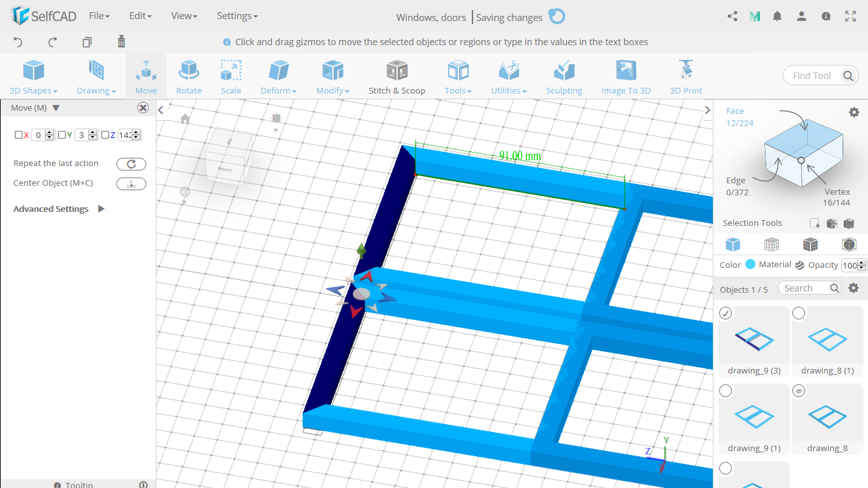Open Move (M) panel dropdown arrow
The width and height of the screenshot is (868, 488).
[56, 108]
